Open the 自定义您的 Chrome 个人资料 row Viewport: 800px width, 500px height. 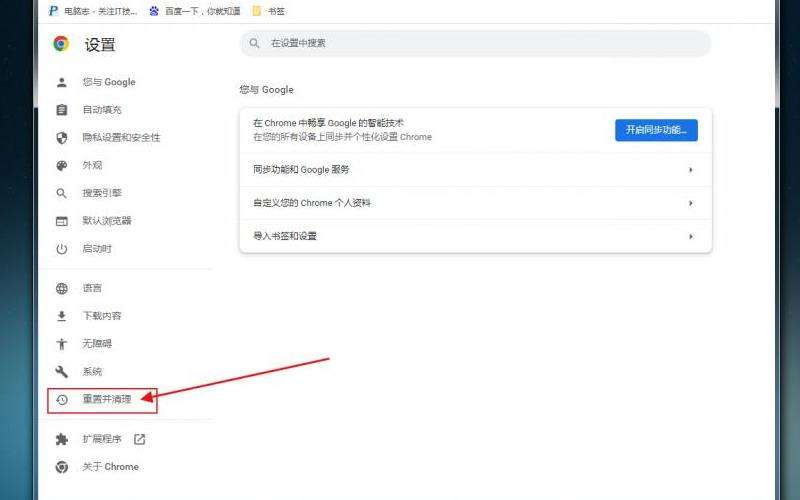(x=476, y=203)
